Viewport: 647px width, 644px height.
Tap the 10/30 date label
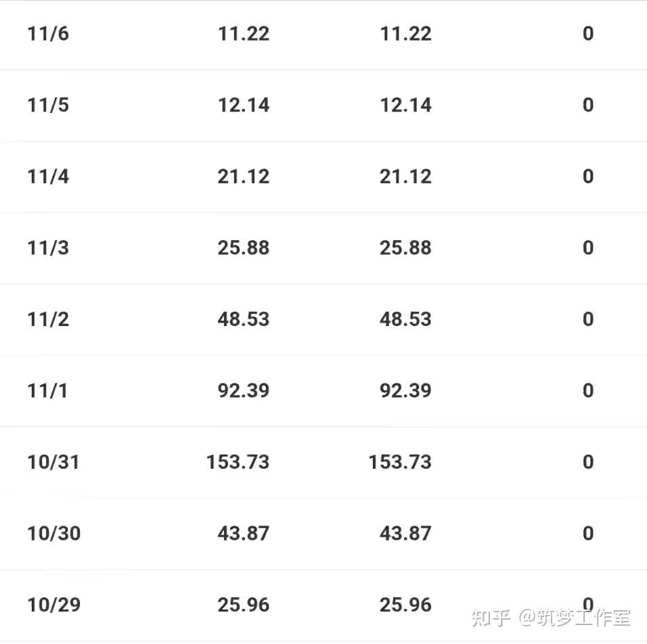pos(54,534)
